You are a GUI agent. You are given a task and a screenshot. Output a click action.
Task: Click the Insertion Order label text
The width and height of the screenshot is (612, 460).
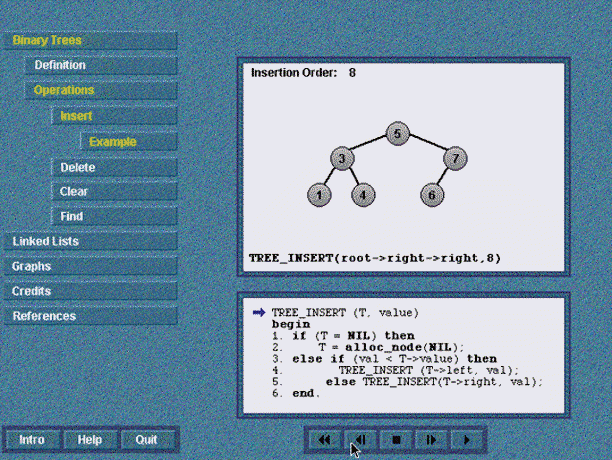tap(294, 73)
